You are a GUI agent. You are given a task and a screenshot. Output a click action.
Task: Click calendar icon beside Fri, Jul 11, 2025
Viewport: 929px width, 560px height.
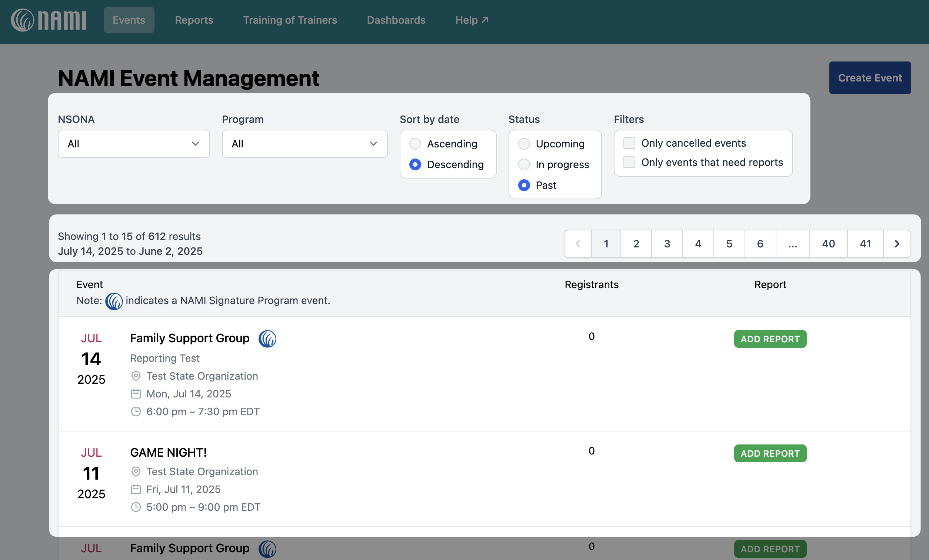click(136, 489)
